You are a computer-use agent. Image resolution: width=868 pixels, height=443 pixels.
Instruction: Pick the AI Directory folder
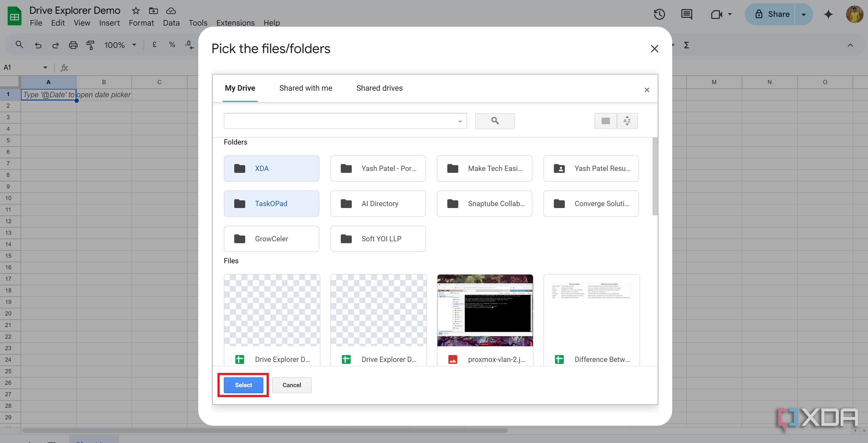tap(378, 203)
